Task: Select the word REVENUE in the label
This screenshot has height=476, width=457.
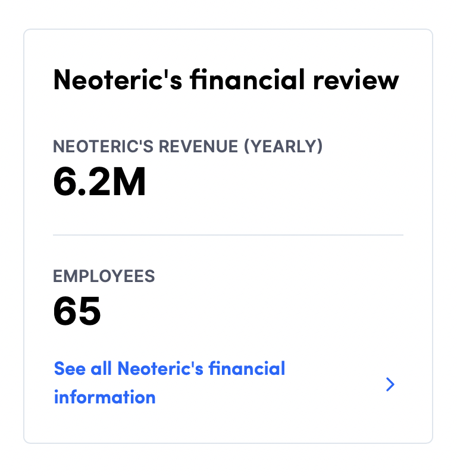Action: click(x=198, y=146)
